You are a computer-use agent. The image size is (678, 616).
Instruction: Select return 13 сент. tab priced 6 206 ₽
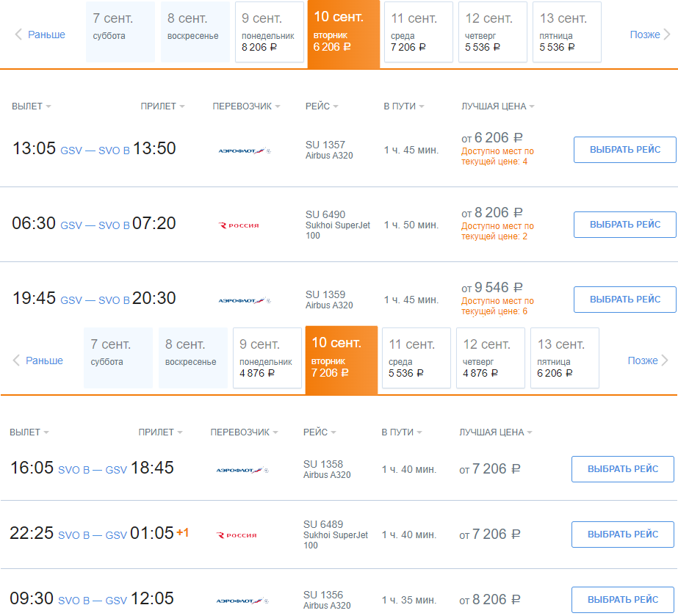point(565,358)
